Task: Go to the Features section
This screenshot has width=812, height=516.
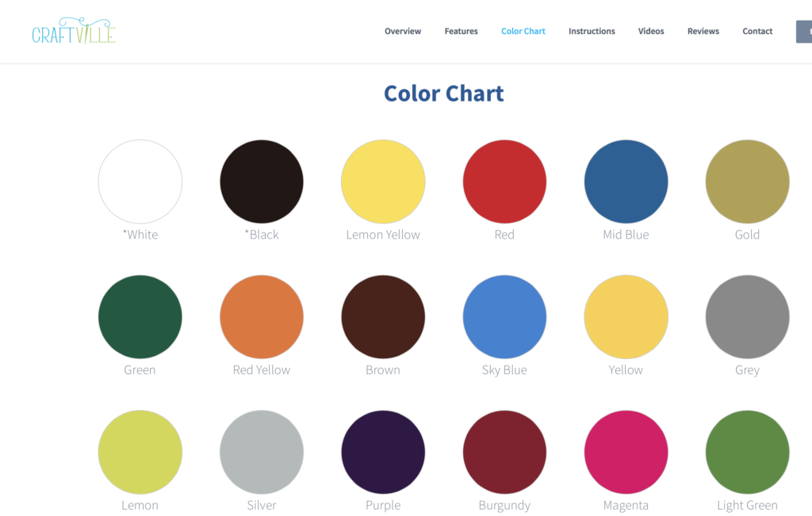Action: pos(461,31)
